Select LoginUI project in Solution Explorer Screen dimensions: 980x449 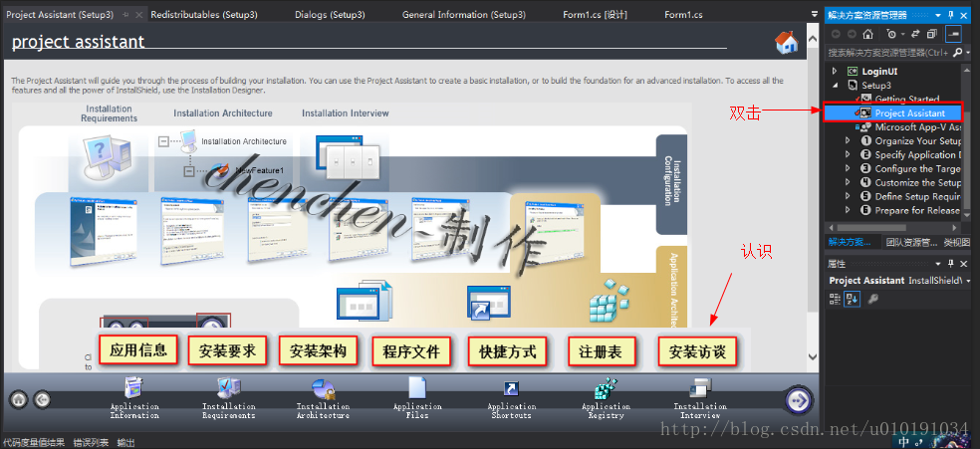(x=880, y=72)
